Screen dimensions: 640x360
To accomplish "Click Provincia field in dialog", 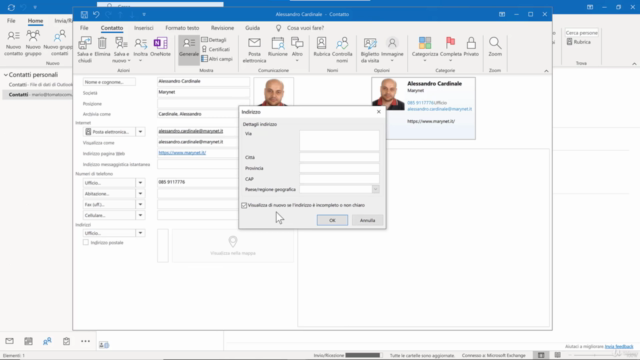I will (339, 168).
